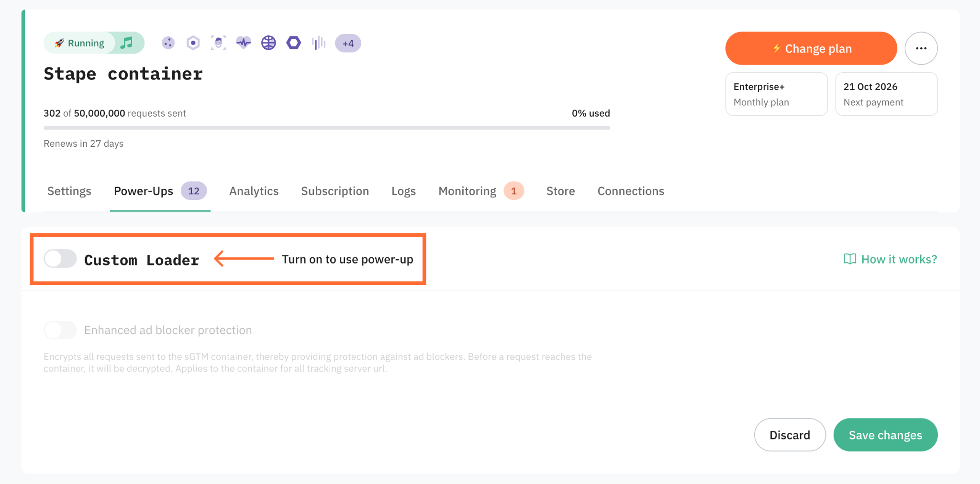980x484 pixels.
Task: Click the face recognition power-up icon
Action: tap(218, 43)
